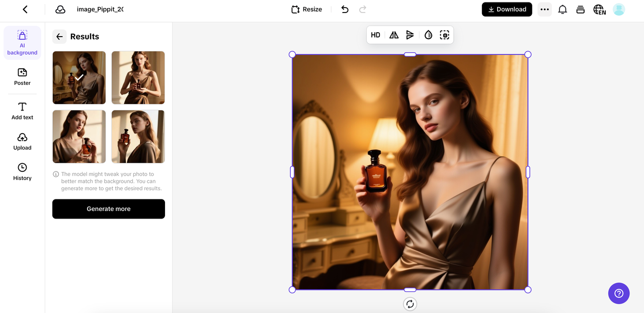
Task: View generation History
Action: 22,171
